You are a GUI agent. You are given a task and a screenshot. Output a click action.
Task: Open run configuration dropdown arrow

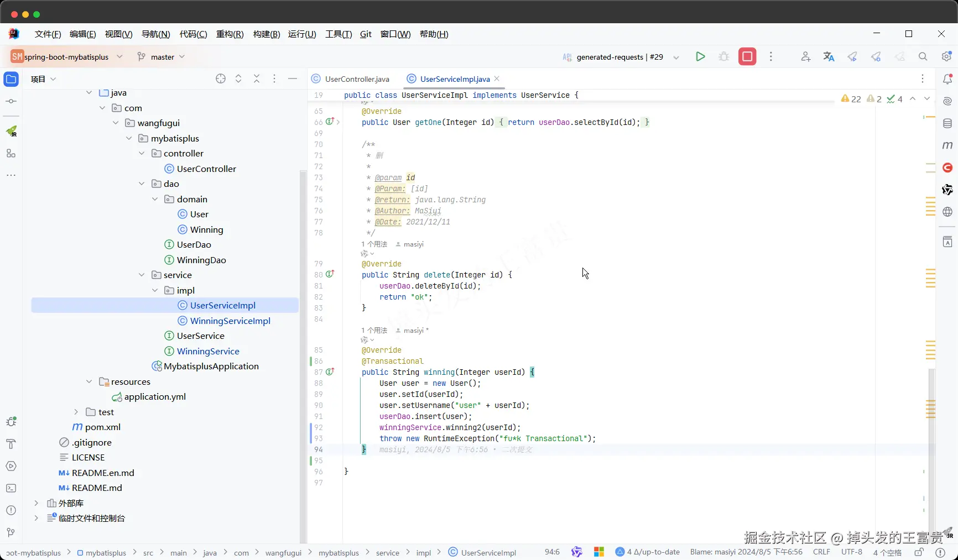pyautogui.click(x=676, y=57)
